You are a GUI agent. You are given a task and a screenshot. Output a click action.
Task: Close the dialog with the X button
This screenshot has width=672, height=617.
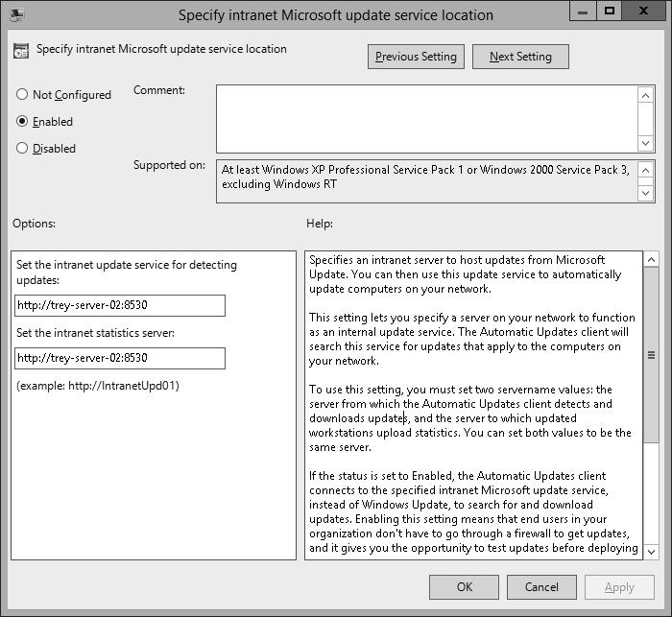[x=643, y=12]
